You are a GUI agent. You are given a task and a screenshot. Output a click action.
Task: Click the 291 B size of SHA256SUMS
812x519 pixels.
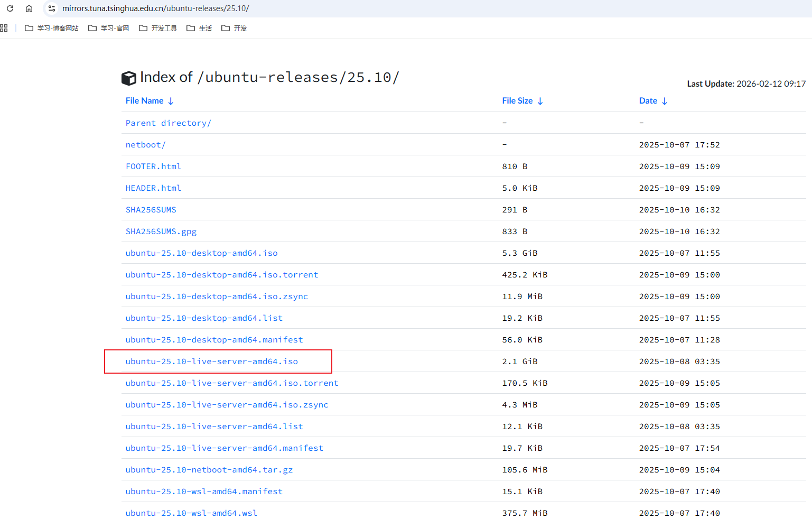click(515, 210)
